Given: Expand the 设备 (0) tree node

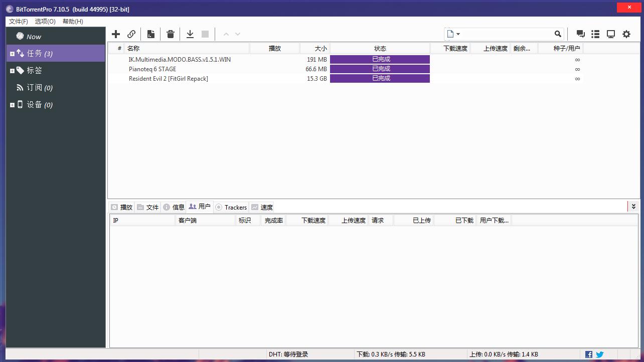Looking at the screenshot, I should (12, 105).
